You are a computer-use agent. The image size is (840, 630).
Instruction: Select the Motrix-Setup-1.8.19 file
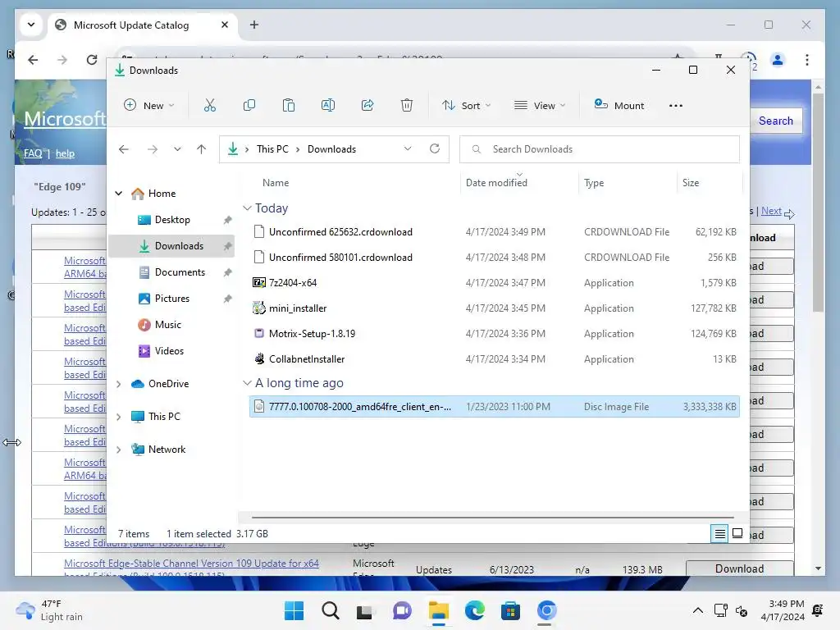click(x=495, y=334)
